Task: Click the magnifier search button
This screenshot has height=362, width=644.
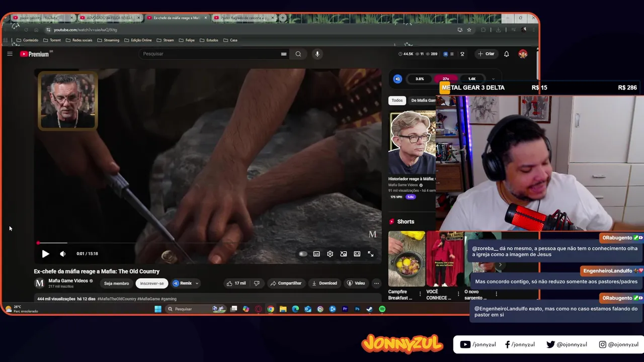Action: tap(298, 54)
